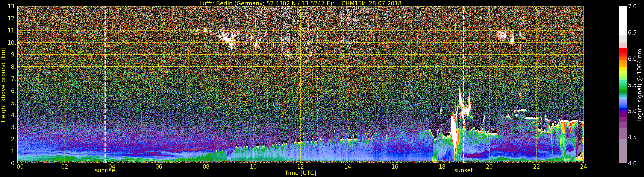Click the '13.' height axis tick label
The width and height of the screenshot is (644, 177).
(12, 6)
